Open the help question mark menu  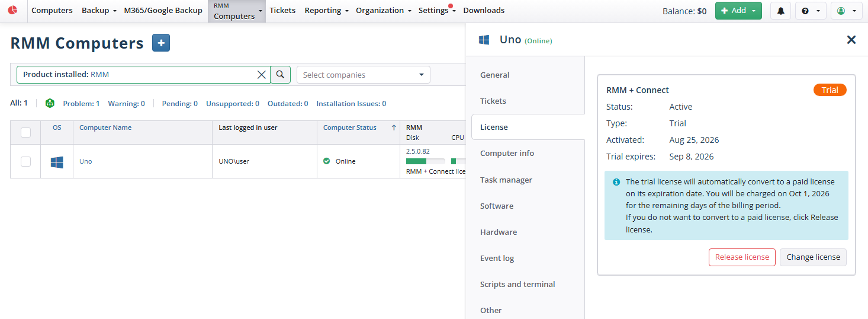pos(811,11)
